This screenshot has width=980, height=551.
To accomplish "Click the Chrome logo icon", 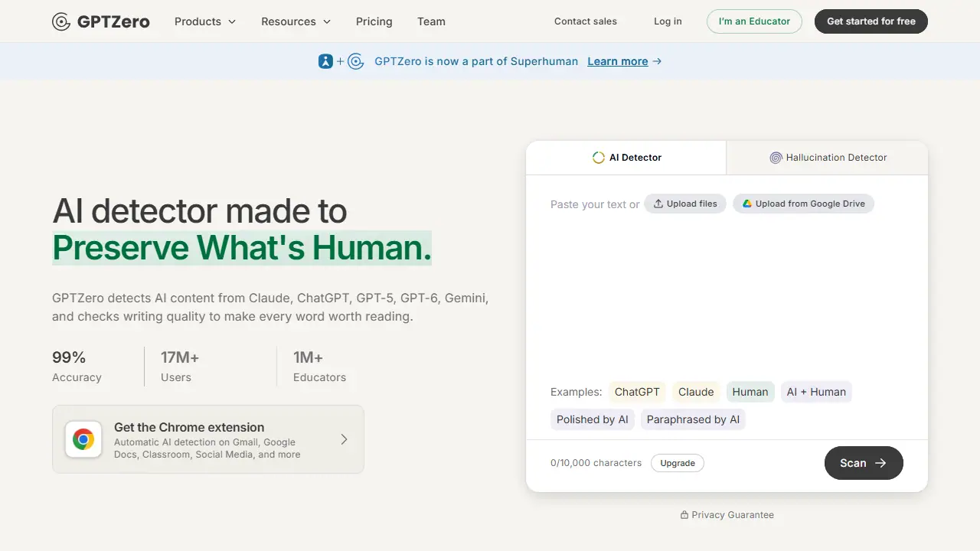I will pos(83,439).
